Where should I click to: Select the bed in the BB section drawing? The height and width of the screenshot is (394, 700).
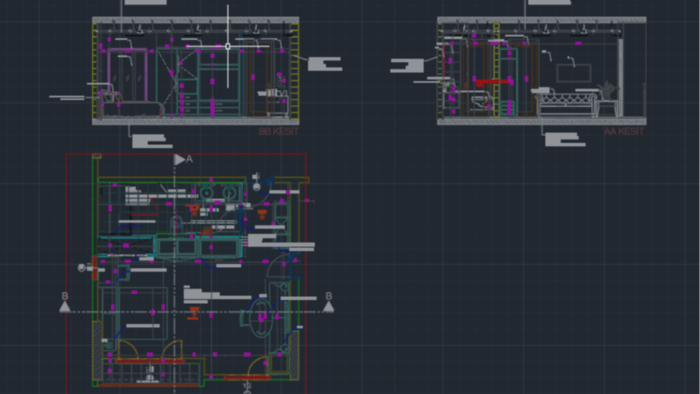coord(132,109)
